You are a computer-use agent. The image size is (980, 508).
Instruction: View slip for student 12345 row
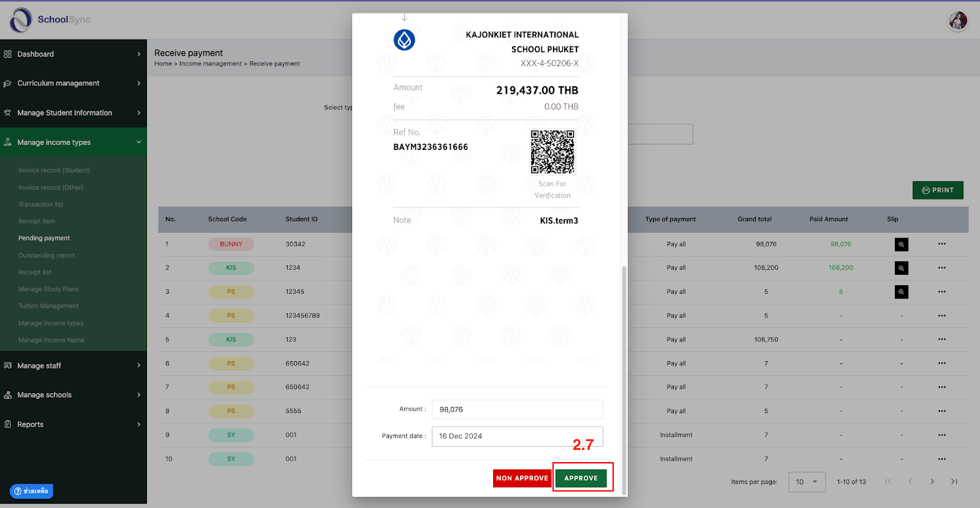(901, 292)
